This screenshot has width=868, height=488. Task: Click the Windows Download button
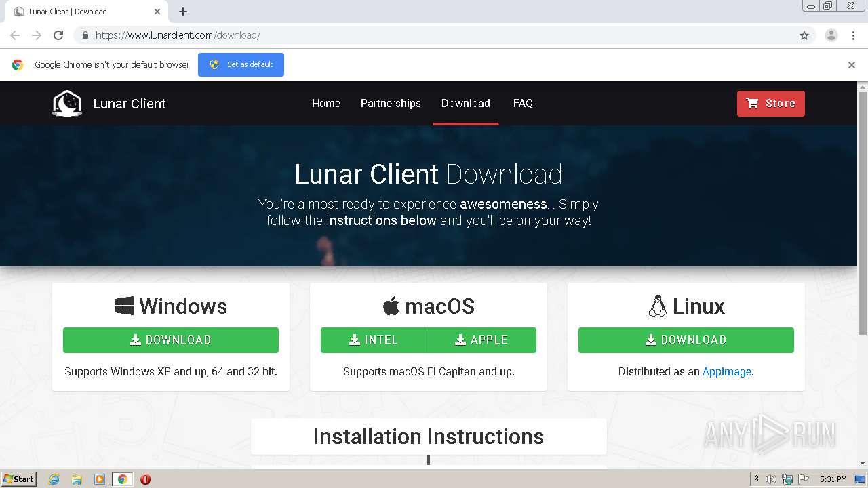click(171, 340)
